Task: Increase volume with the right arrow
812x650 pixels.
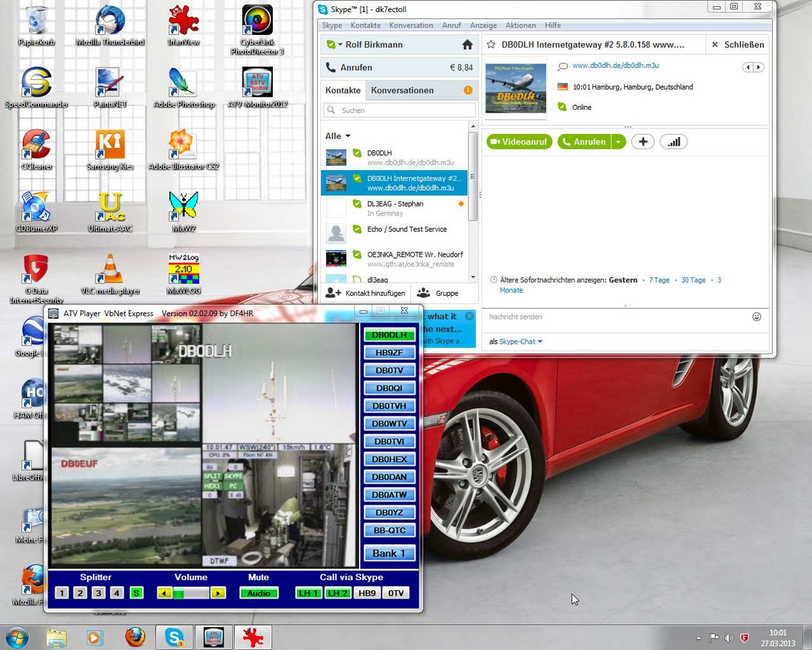Action: coord(218,593)
